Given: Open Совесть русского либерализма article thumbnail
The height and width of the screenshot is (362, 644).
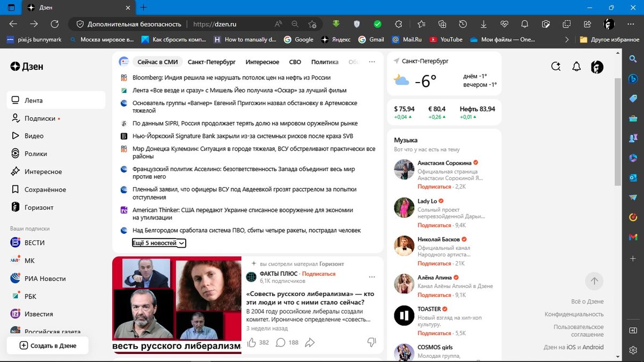Looking at the screenshot, I should click(x=177, y=306).
